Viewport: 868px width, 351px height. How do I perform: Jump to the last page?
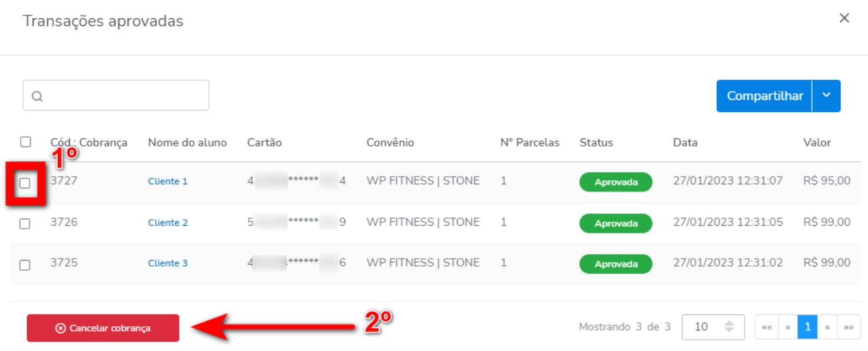click(849, 327)
